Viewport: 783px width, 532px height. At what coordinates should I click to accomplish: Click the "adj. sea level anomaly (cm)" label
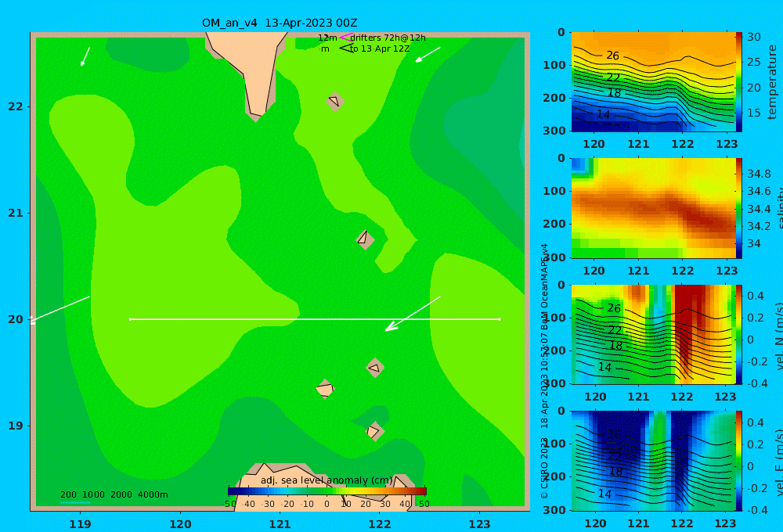[x=327, y=480]
